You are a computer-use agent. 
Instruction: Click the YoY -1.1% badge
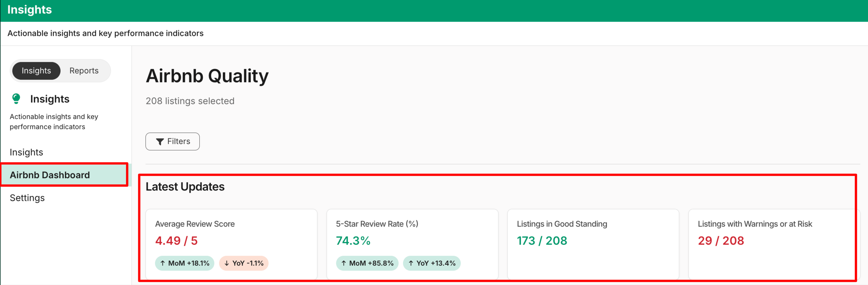pos(244,263)
